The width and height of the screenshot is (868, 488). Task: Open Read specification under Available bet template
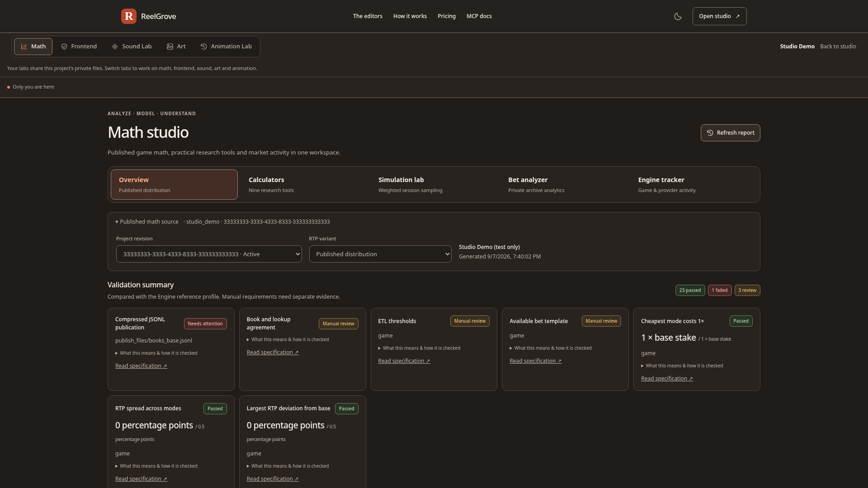[x=535, y=361]
